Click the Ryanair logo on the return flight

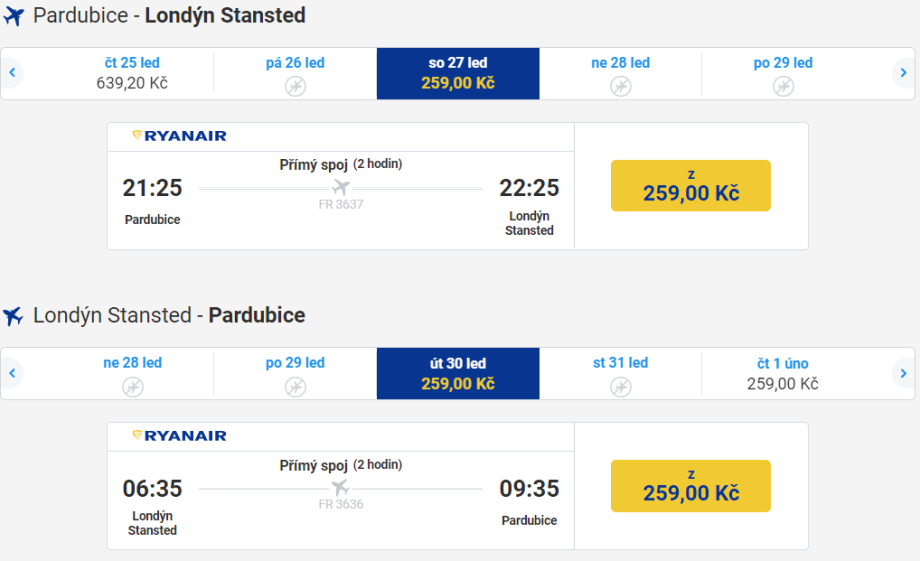point(180,436)
